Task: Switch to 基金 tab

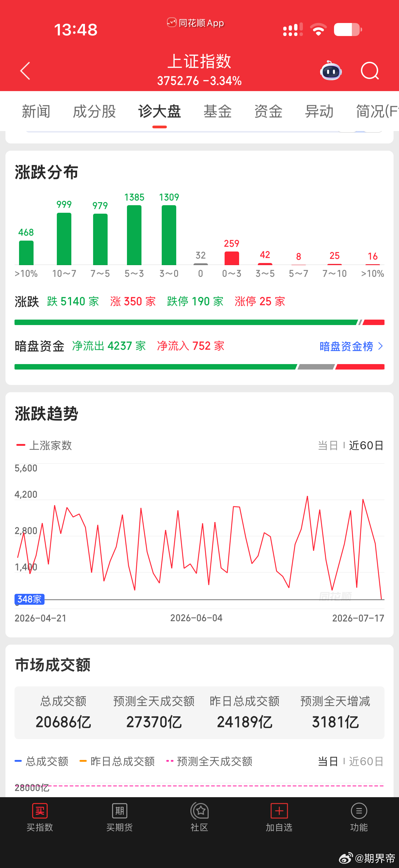Action: 217,111
